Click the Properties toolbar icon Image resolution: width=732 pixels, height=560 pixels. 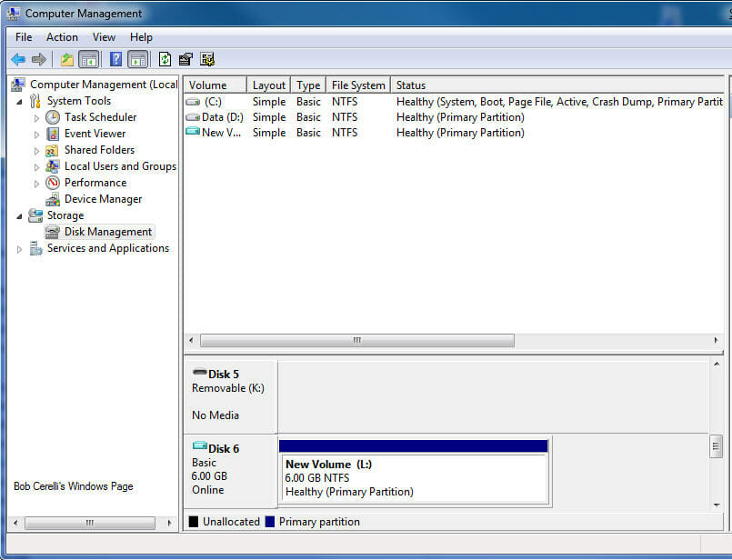coord(186,60)
